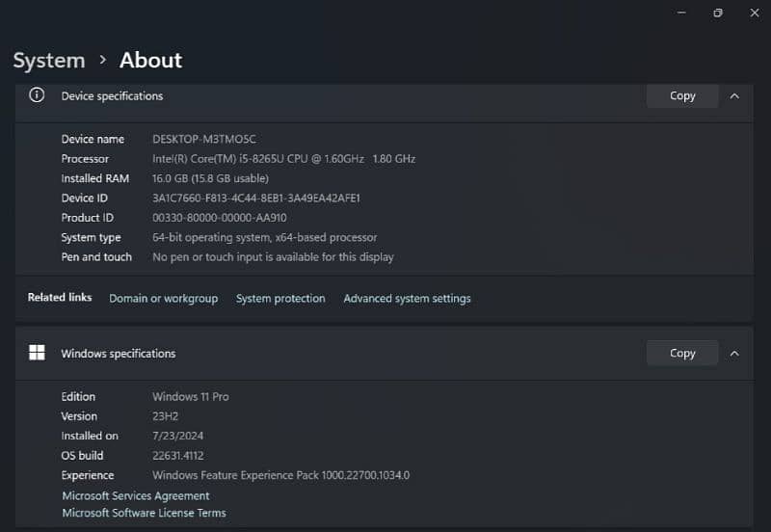
Task: Click the Device specifications info icon
Action: (37, 95)
